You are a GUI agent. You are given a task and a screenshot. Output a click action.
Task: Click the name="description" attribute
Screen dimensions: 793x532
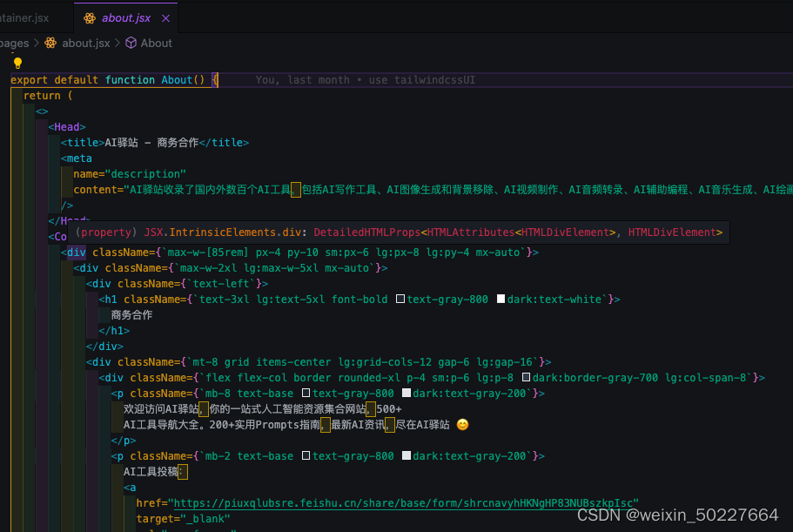(130, 174)
